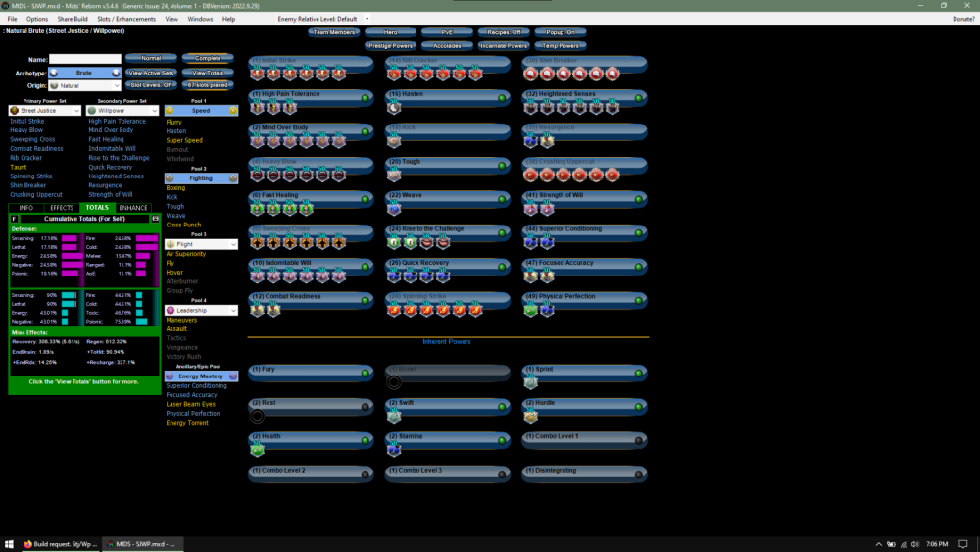Click the Weave enhancement slot icon
Image resolution: width=980 pixels, height=552 pixels.
(394, 207)
